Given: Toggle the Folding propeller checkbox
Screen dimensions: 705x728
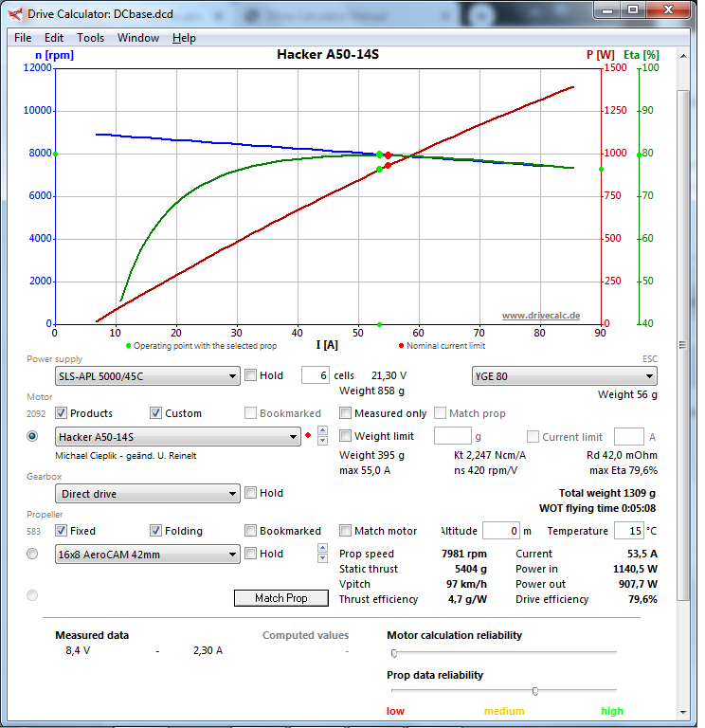Looking at the screenshot, I should (x=156, y=531).
